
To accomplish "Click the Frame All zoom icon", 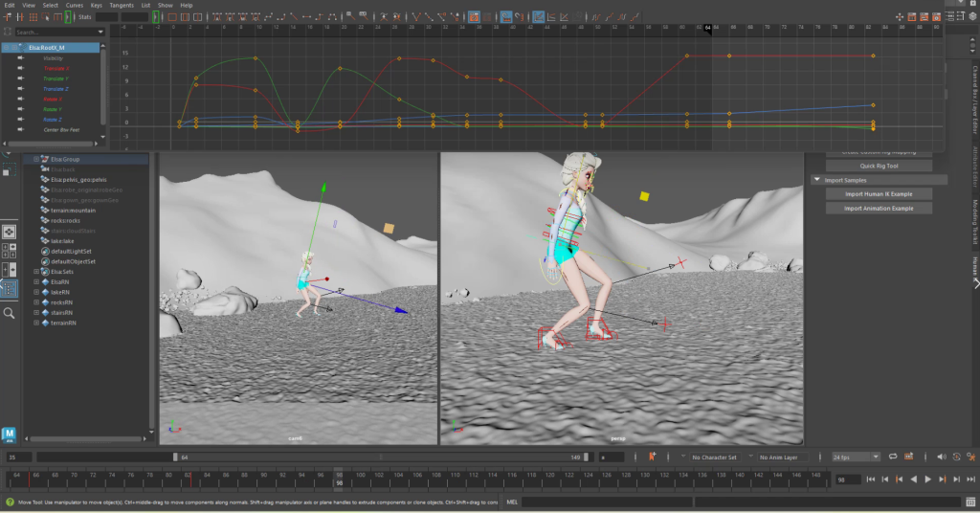I will pos(172,17).
